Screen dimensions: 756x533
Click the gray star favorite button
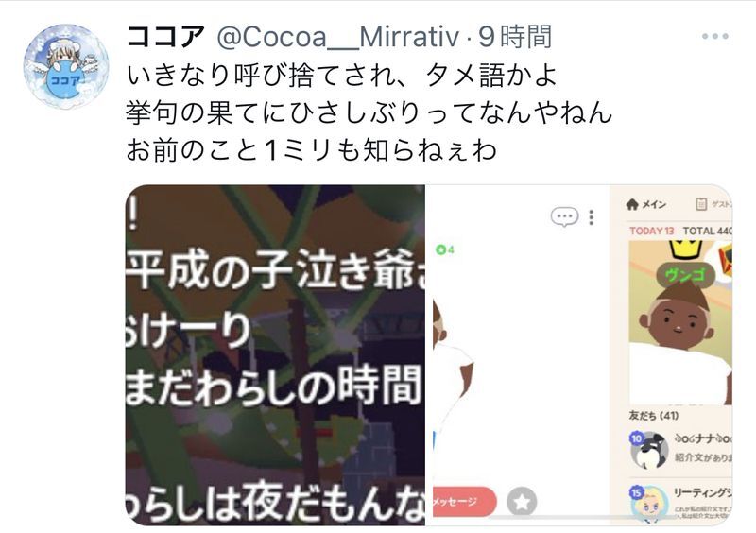click(x=522, y=502)
